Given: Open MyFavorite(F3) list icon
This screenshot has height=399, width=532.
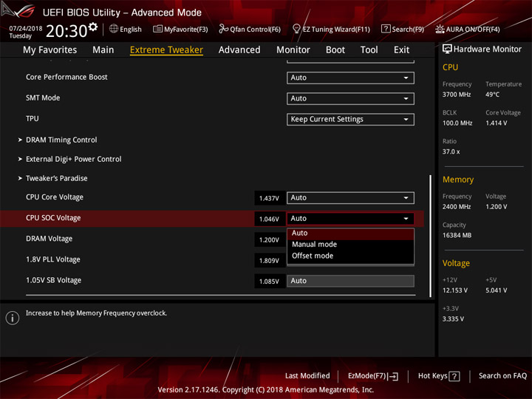Looking at the screenshot, I should 157,29.
